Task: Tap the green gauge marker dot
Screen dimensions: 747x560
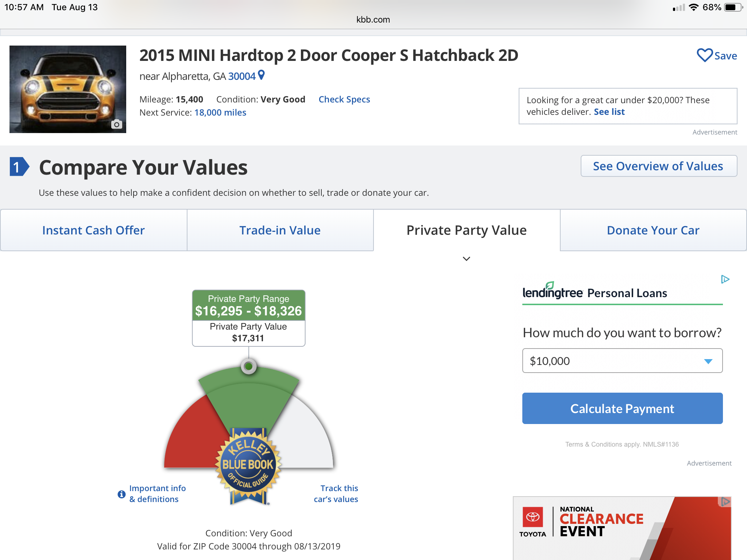Action: click(249, 366)
